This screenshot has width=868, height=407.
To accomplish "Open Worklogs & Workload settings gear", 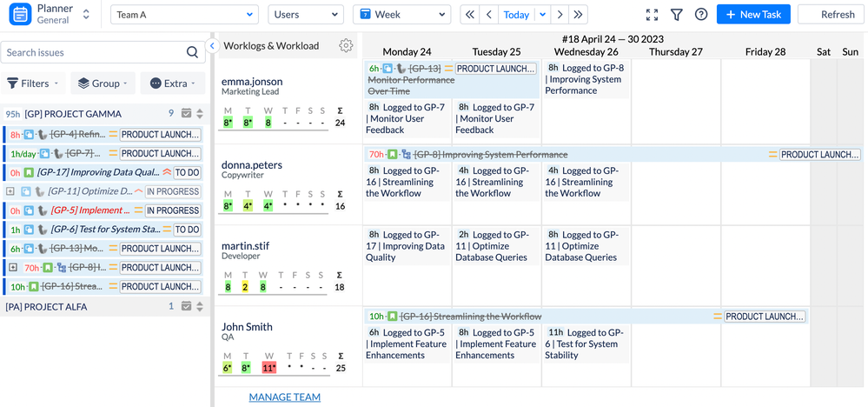I will point(346,46).
